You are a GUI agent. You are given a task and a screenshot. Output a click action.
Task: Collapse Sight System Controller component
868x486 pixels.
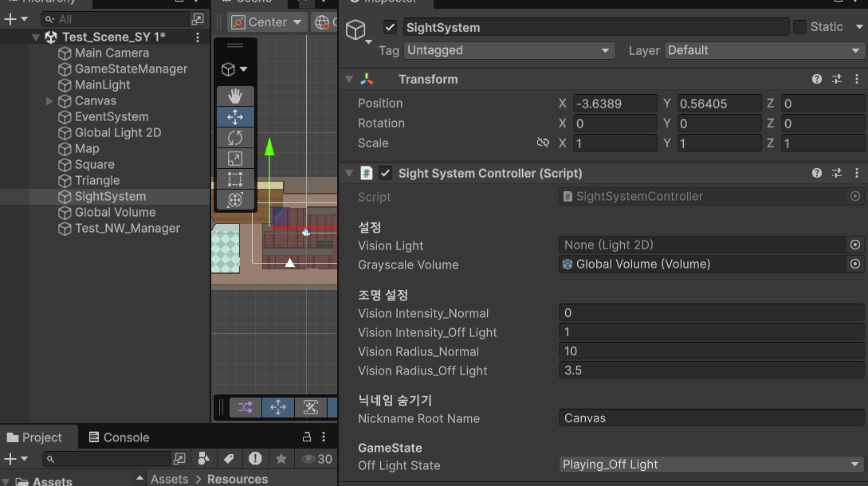click(349, 173)
